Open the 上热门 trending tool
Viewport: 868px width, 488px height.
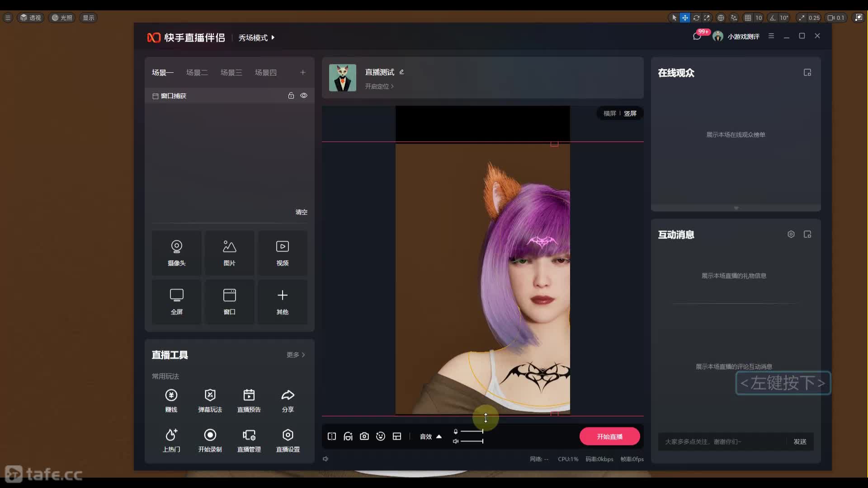click(171, 440)
